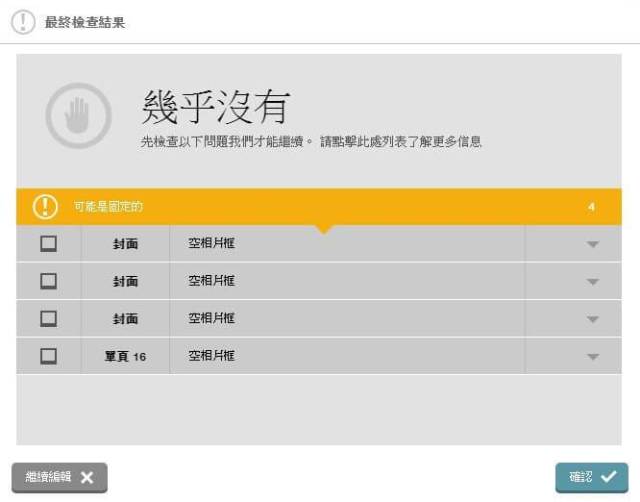
Task: Click the 單頁 16 page label
Action: click(x=125, y=356)
